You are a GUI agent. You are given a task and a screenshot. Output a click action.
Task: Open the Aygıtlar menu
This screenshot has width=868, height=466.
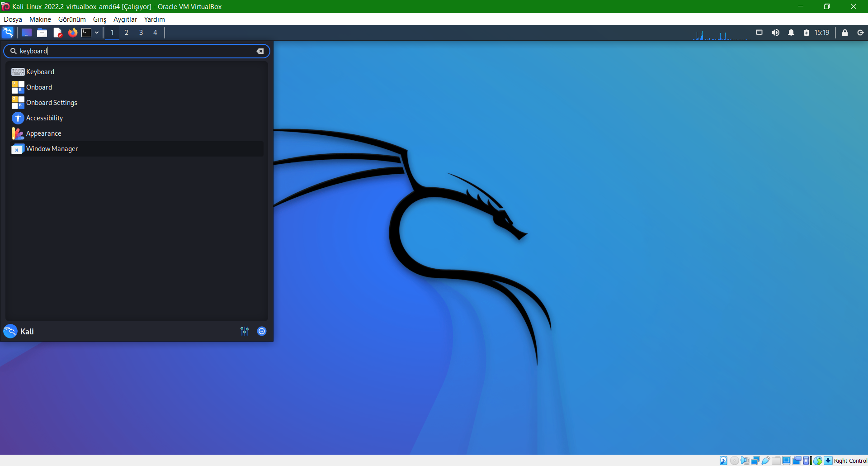125,19
